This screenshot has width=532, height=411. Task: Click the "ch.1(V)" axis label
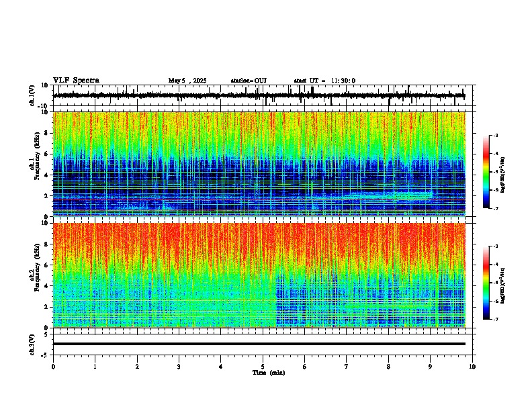[32, 95]
